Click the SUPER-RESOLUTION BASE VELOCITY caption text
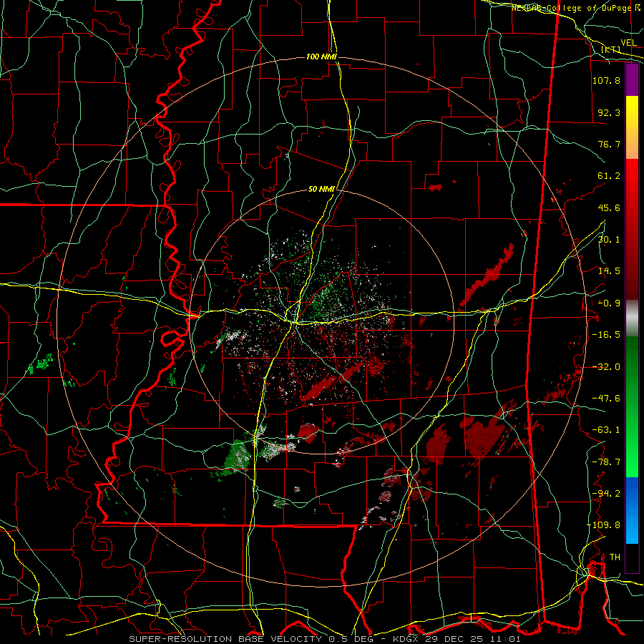 coord(225,639)
